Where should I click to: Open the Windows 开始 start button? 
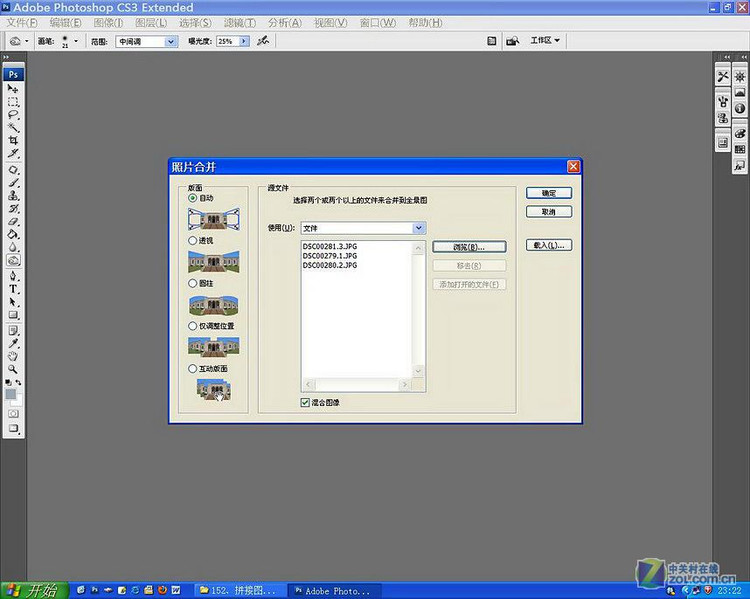coord(34,590)
